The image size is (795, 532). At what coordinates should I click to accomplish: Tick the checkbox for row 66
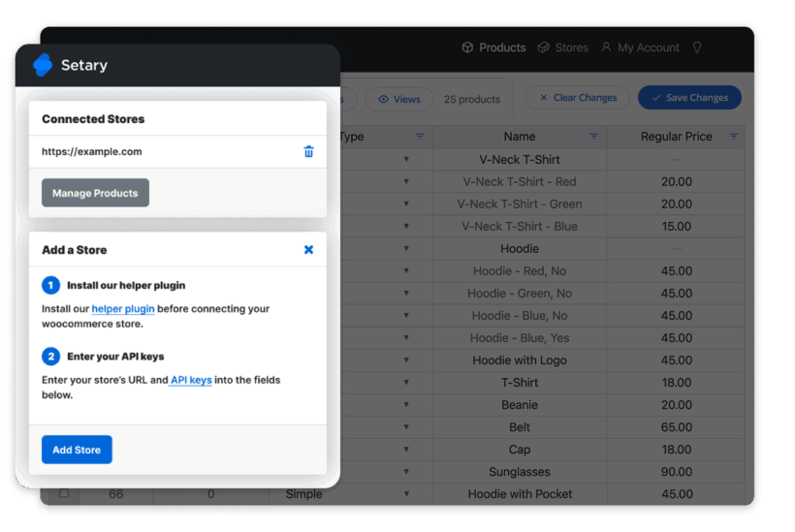tap(64, 493)
